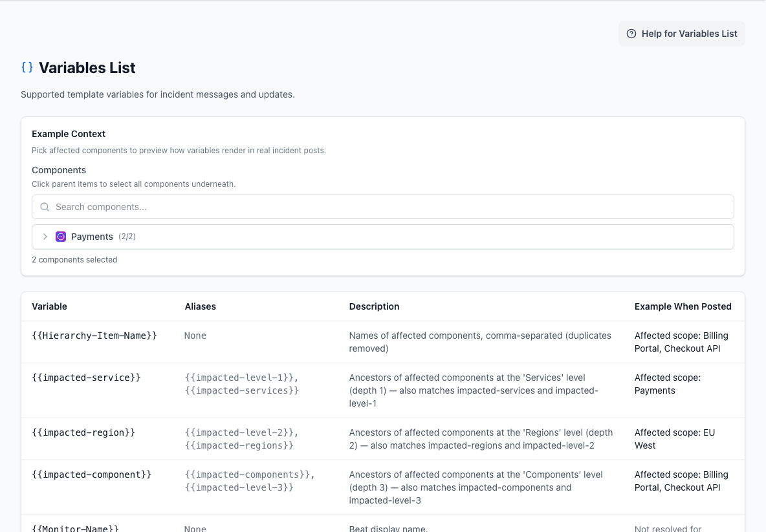Viewport: 766px width, 532px height.
Task: Click the magnifier icon in search box
Action: tap(45, 207)
